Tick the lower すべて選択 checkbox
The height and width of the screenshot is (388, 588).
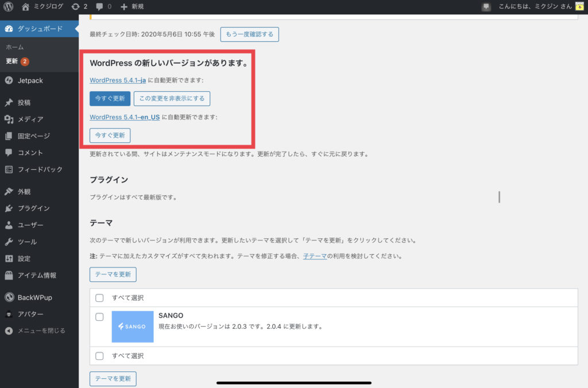click(99, 356)
